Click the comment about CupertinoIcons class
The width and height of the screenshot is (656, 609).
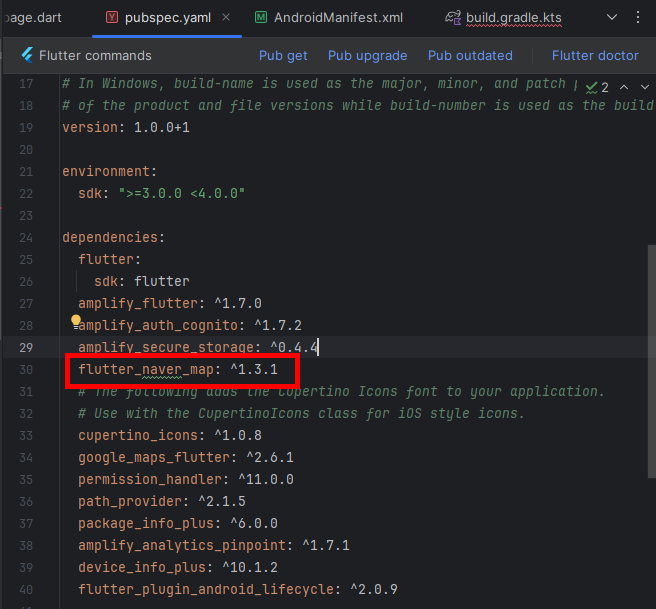pyautogui.click(x=301, y=414)
